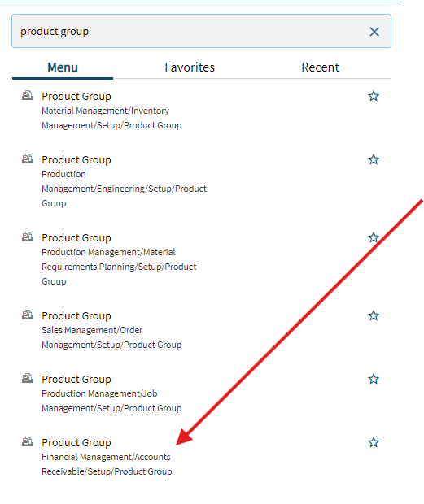The image size is (424, 504).
Task: Switch to the Favorites tab
Action: click(x=190, y=67)
